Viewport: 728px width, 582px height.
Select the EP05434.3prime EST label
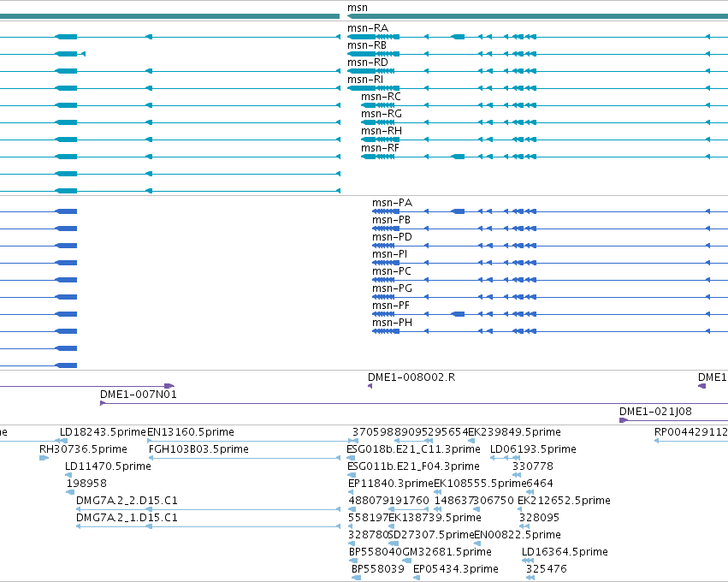pos(455,569)
